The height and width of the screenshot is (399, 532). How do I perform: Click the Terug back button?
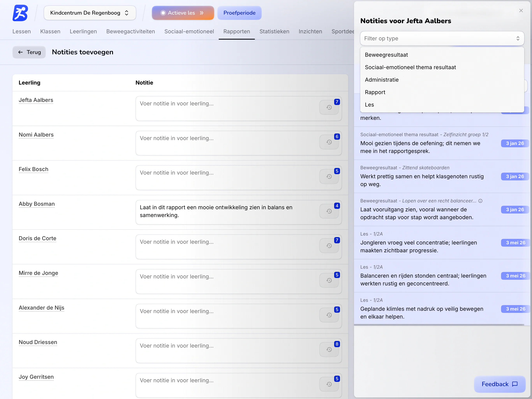(x=29, y=52)
